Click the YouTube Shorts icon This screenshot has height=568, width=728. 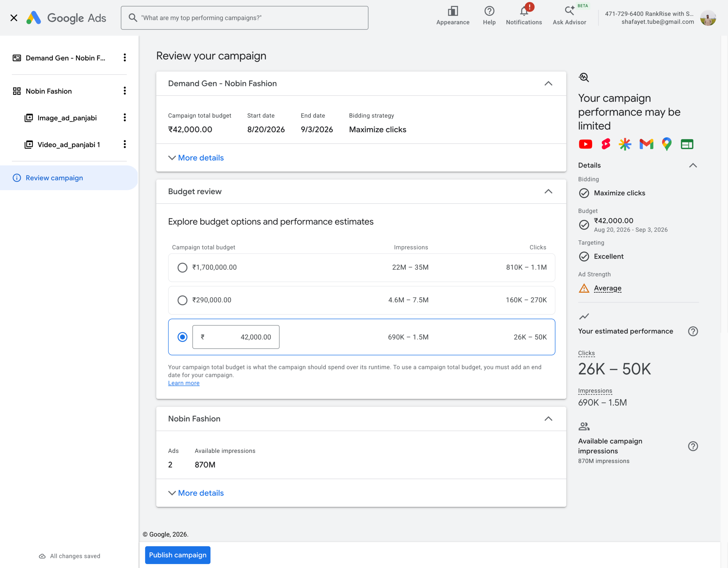[x=606, y=144]
